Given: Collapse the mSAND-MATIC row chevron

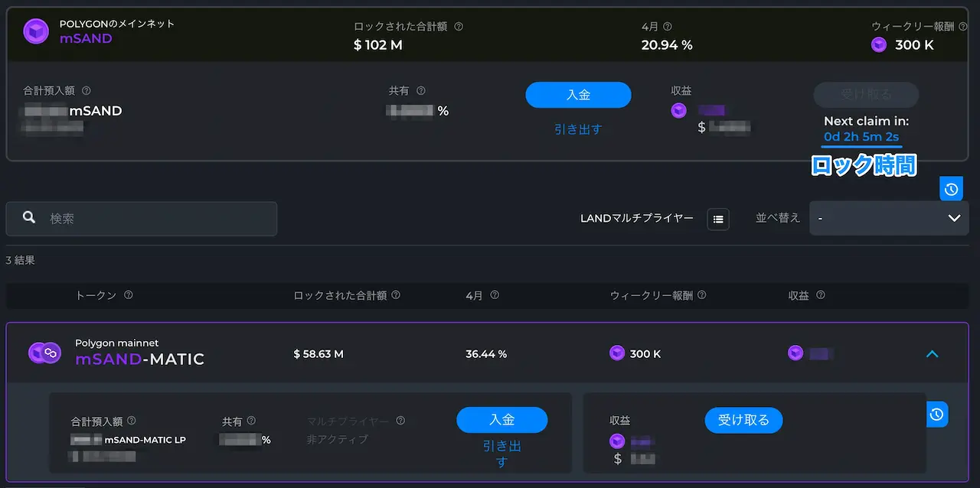Looking at the screenshot, I should pos(932,353).
